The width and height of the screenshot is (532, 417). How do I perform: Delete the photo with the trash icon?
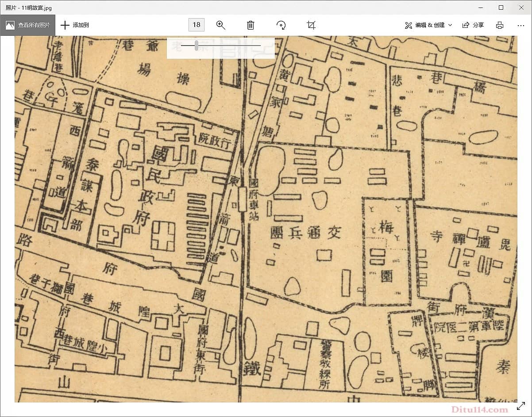(251, 25)
